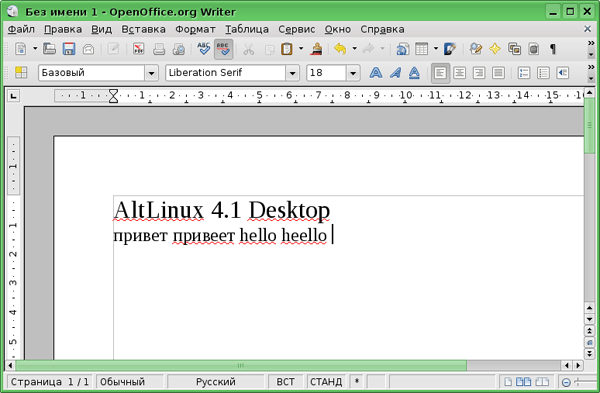Open the Таблица menu
Viewport: 600px width, 393px height.
click(247, 29)
